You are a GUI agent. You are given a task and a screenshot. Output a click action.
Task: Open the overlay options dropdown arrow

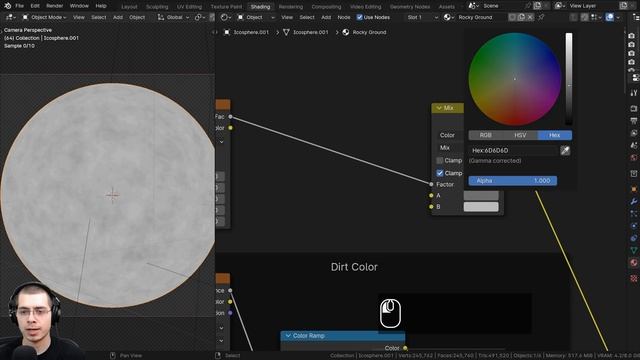pyautogui.click(x=618, y=17)
